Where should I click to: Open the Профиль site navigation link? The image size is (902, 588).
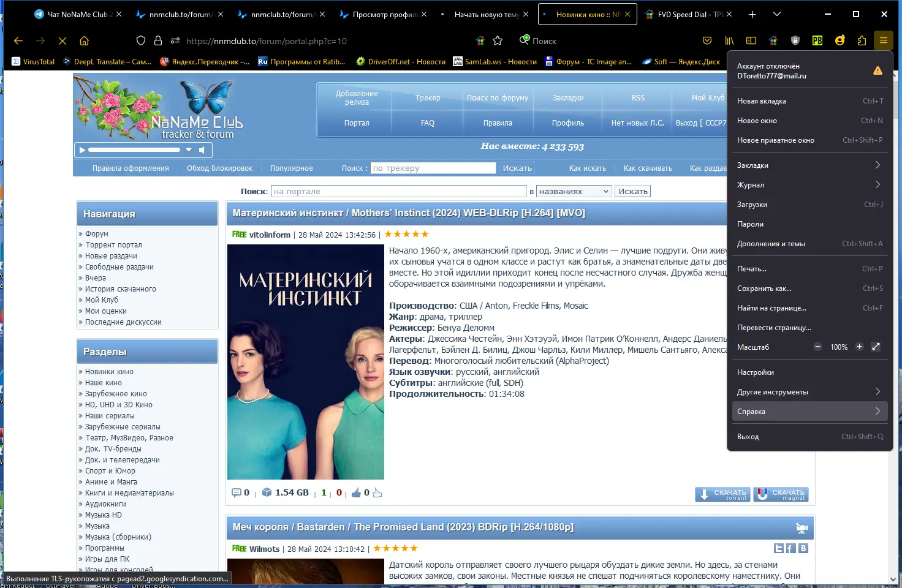(568, 123)
